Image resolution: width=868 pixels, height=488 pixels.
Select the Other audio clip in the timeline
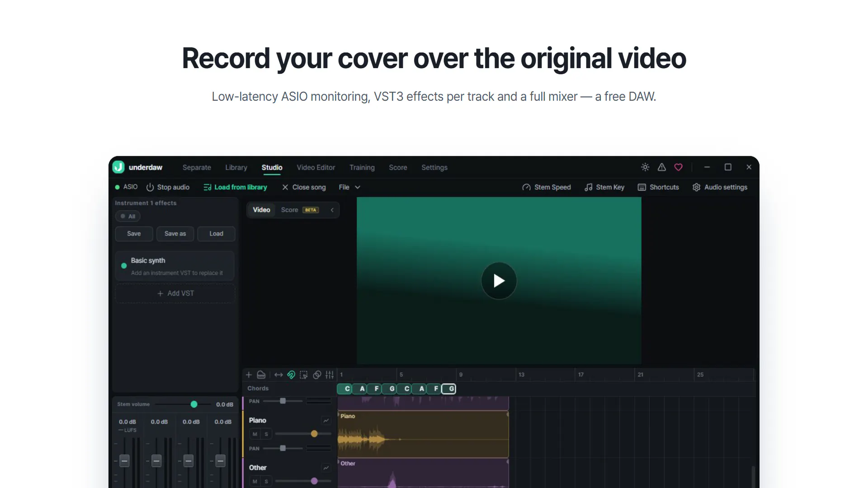pyautogui.click(x=423, y=473)
